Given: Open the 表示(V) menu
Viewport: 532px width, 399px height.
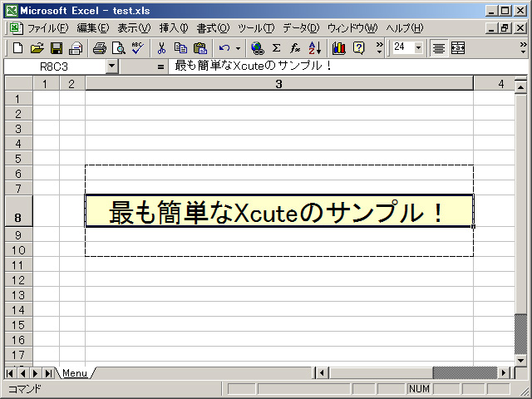Looking at the screenshot, I should (x=134, y=28).
